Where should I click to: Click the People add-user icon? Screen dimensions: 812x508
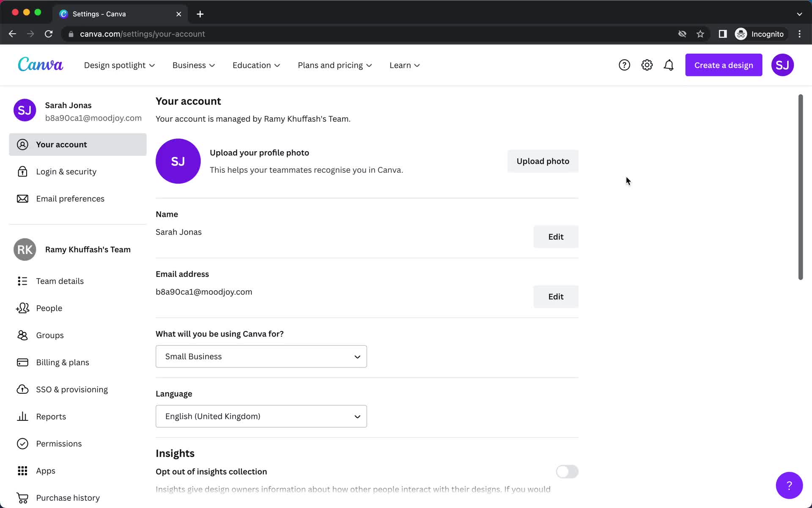click(x=22, y=308)
